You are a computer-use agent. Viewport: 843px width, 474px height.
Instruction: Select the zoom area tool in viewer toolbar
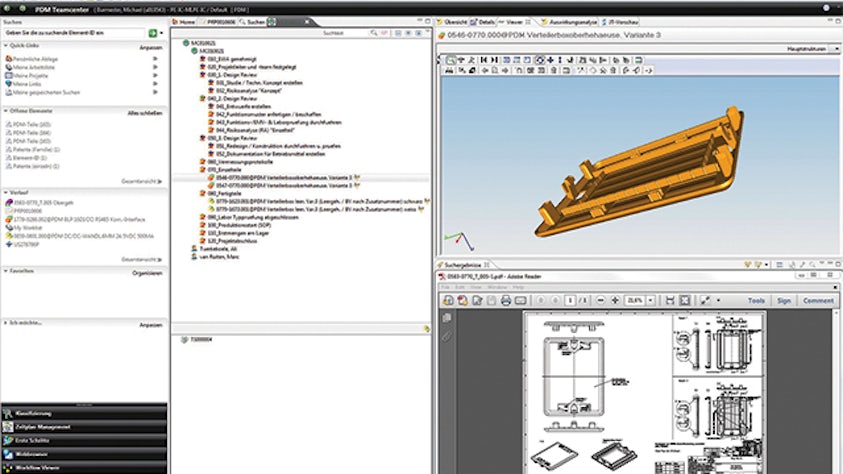(451, 60)
